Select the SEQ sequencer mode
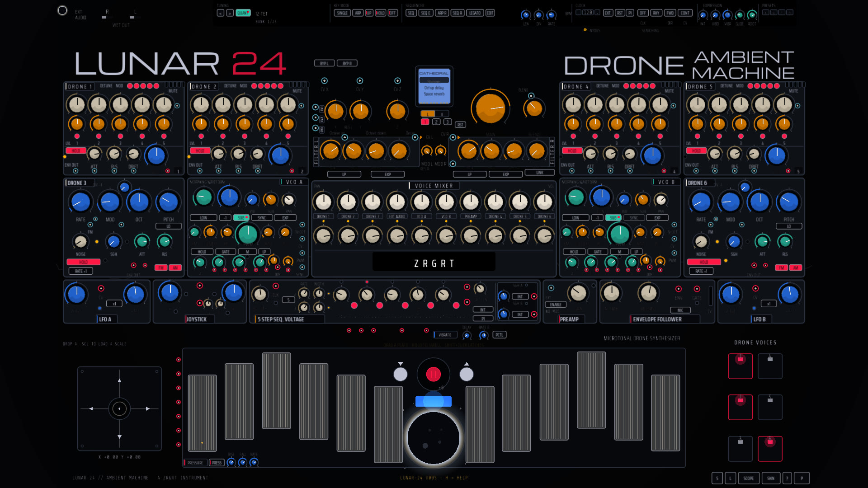Viewport: 868px width, 488px height. [x=411, y=13]
